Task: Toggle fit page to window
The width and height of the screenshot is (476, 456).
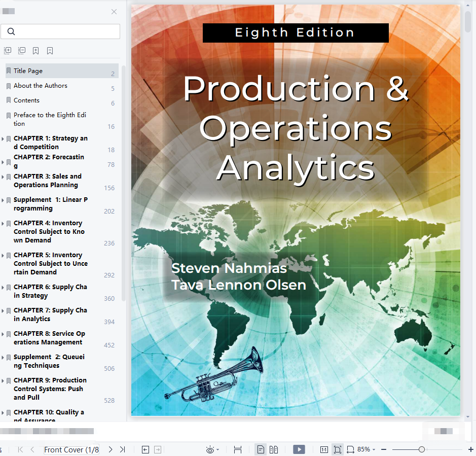Action: pos(337,449)
